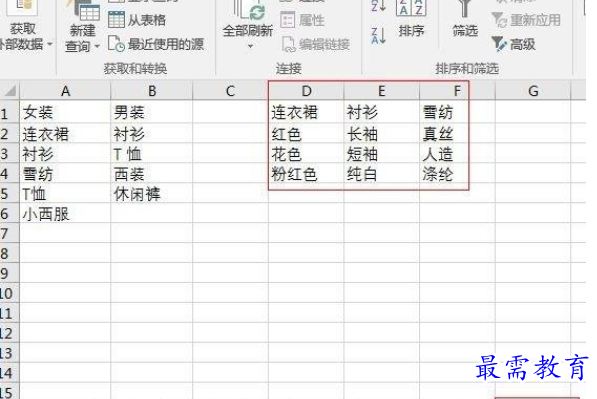This screenshot has height=399, width=597.
Task: Click cell E4 containing 纯白
Action: (x=382, y=174)
